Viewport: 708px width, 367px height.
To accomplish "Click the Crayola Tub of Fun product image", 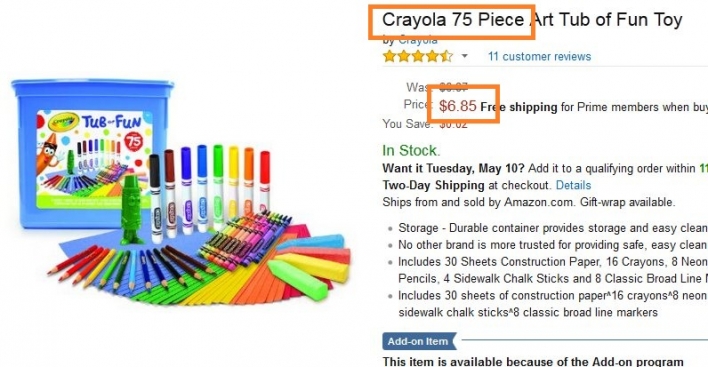I will click(x=181, y=192).
